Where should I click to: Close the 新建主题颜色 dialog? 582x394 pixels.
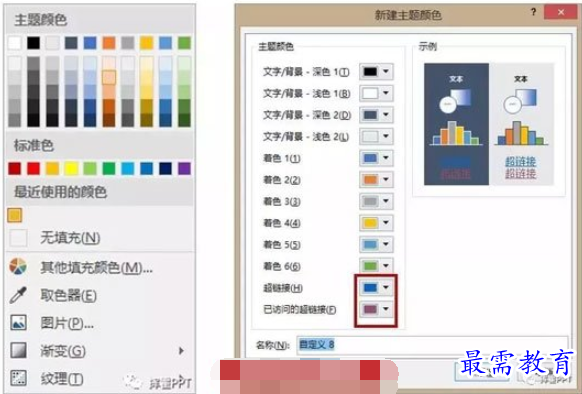pos(560,12)
